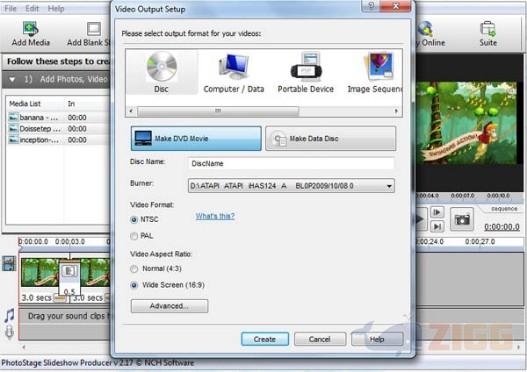
Task: Click the transition icon between timeline clips
Action: pyautogui.click(x=69, y=271)
